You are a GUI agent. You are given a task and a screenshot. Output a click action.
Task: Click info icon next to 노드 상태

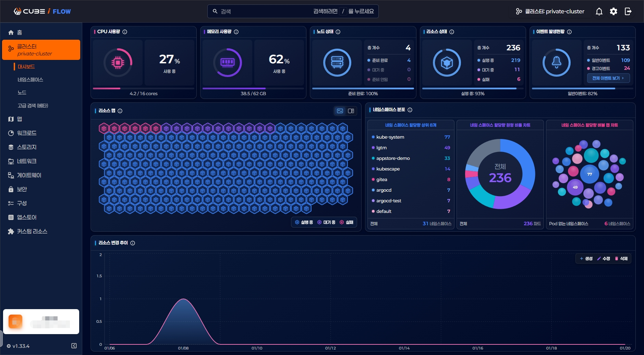coord(338,32)
